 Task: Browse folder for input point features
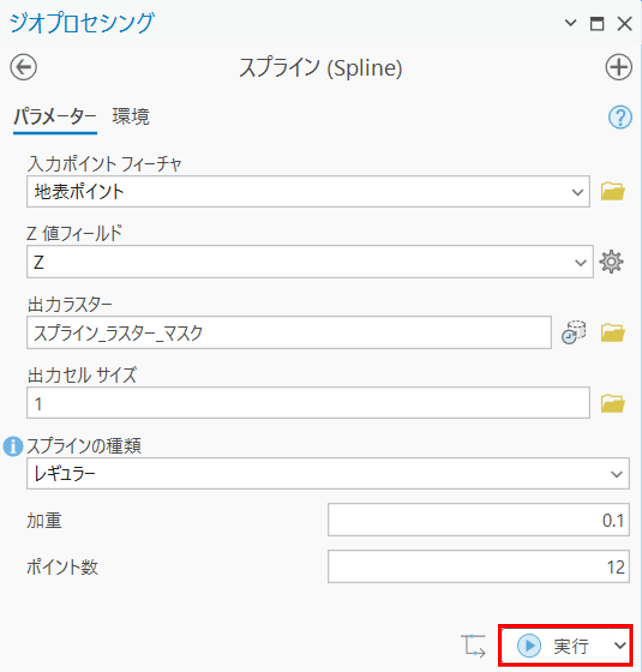click(613, 192)
